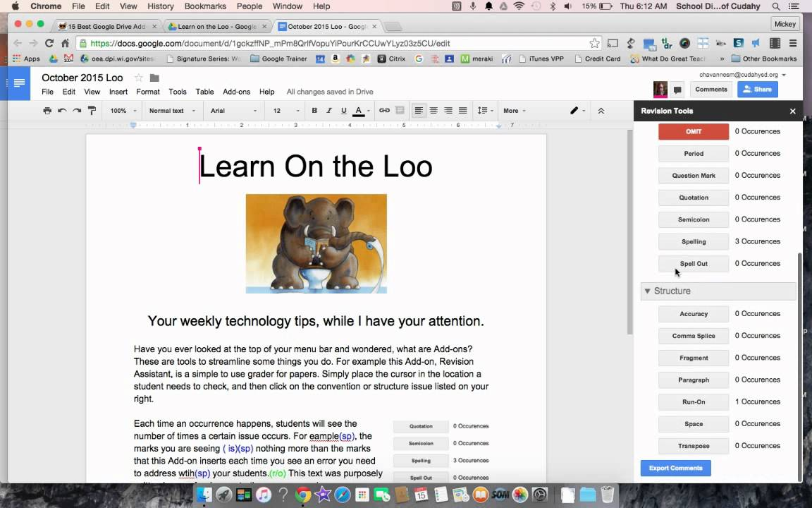Toggle Underline formatting

(x=343, y=110)
